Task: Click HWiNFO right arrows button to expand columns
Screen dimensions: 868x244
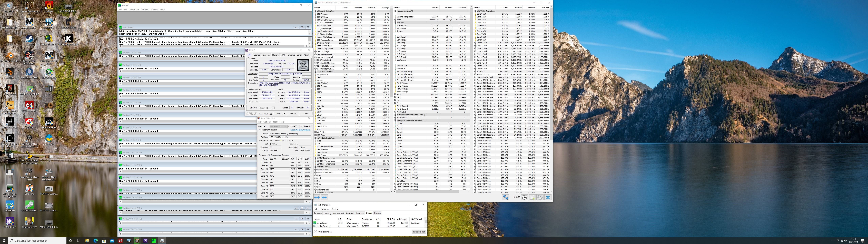Action: [x=324, y=198]
